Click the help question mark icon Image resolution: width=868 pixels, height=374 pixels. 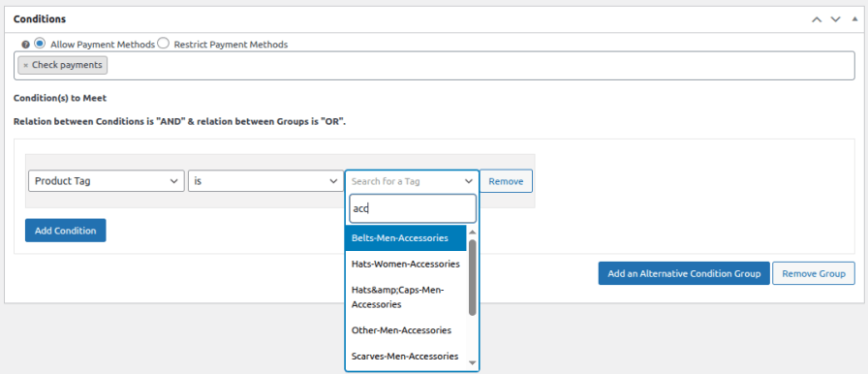[x=25, y=45]
